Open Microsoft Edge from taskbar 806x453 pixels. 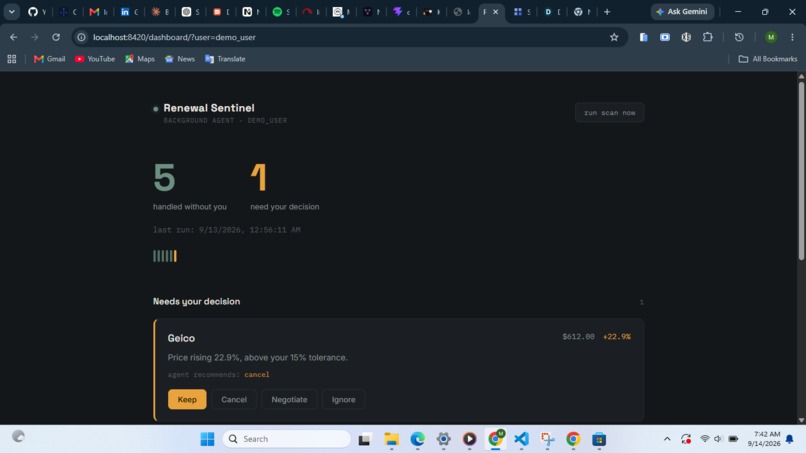tap(417, 439)
